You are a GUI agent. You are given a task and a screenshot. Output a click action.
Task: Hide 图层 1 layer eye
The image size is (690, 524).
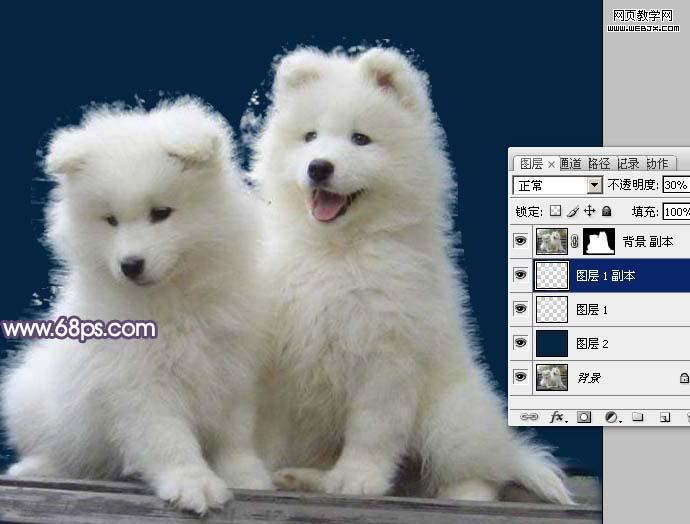point(521,308)
